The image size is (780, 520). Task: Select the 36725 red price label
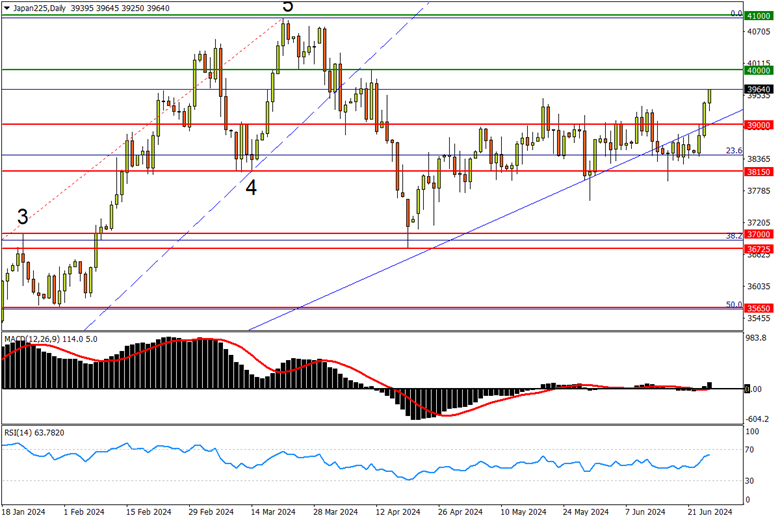point(759,249)
